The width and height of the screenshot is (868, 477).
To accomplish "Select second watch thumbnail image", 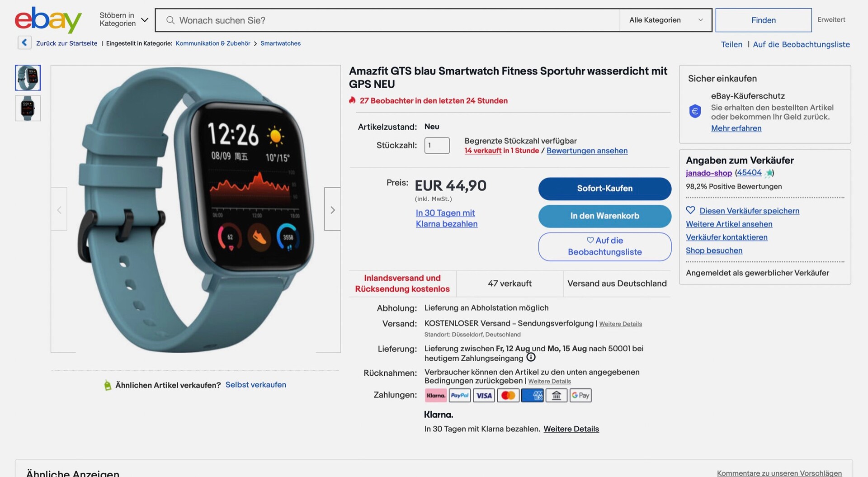I will 28,109.
